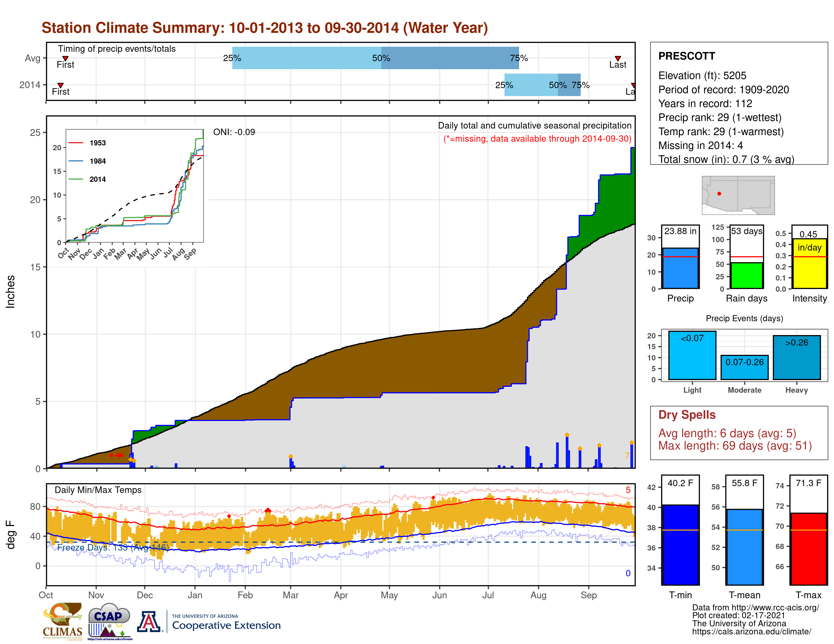Click the Avg 25%-50% light blue bar
Viewport: 834px width, 644px height.
[x=307, y=58]
